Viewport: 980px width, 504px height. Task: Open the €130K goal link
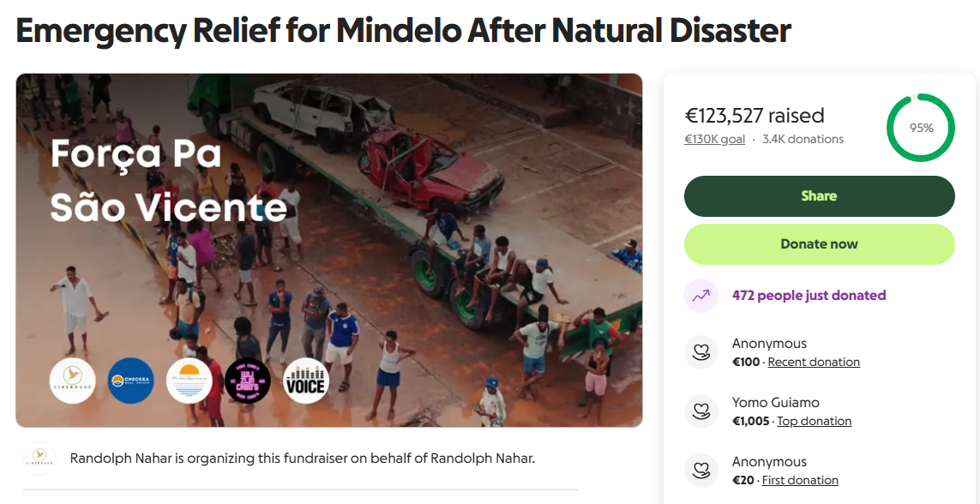click(x=714, y=139)
